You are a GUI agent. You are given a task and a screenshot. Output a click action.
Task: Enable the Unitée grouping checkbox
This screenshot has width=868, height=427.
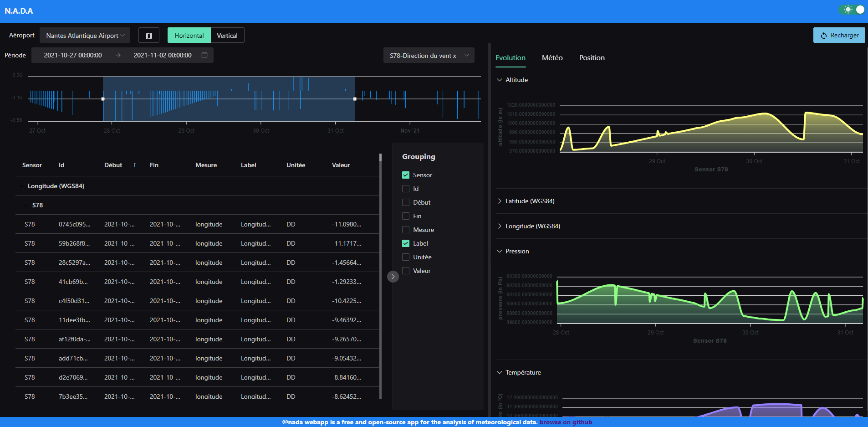point(406,257)
